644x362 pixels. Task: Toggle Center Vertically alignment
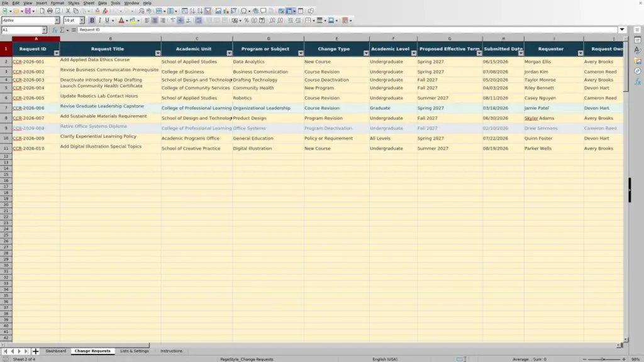[x=180, y=20]
